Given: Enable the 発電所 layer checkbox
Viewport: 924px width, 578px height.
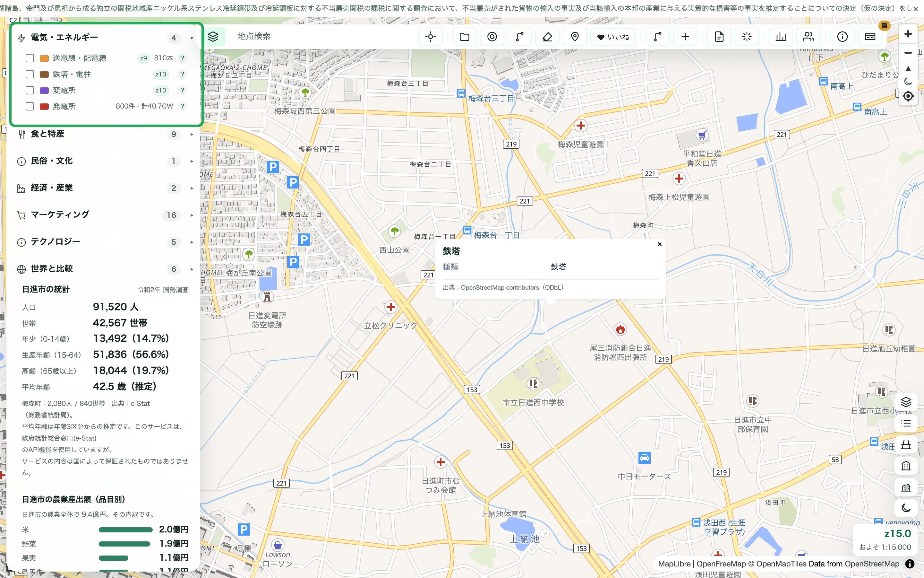Looking at the screenshot, I should point(30,106).
